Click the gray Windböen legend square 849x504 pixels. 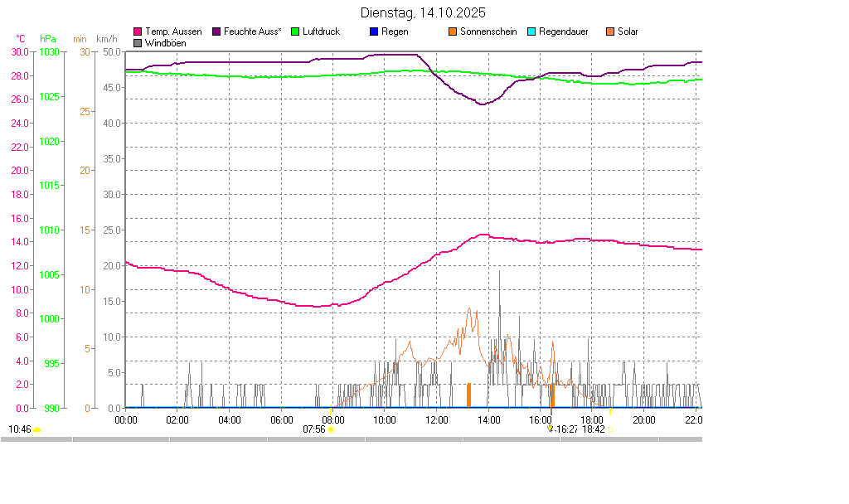pos(138,42)
